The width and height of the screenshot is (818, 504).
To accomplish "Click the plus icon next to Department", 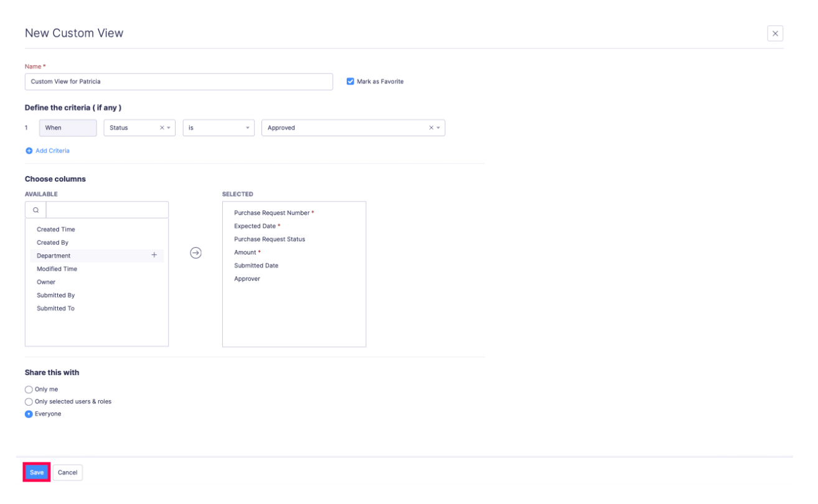I will [x=154, y=255].
